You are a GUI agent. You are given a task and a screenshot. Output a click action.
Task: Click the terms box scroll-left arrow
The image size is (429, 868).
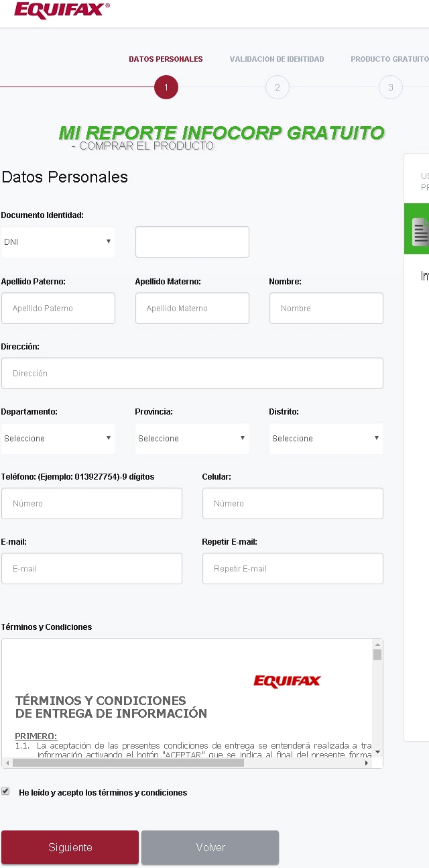coord(7,763)
